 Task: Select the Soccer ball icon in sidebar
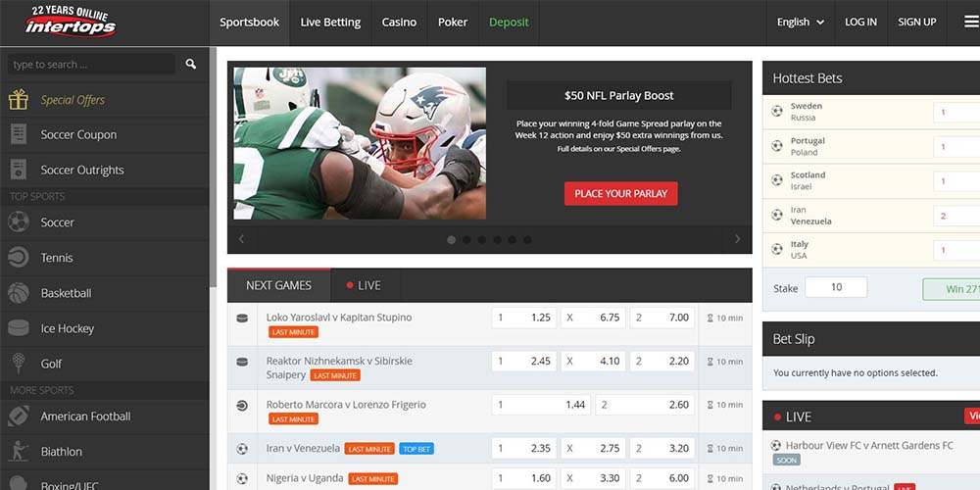(x=18, y=222)
